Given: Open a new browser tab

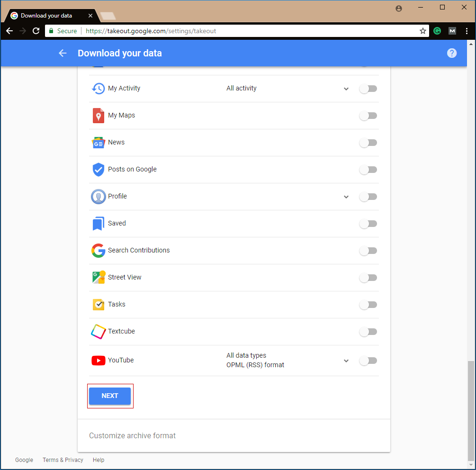Looking at the screenshot, I should pos(108,16).
